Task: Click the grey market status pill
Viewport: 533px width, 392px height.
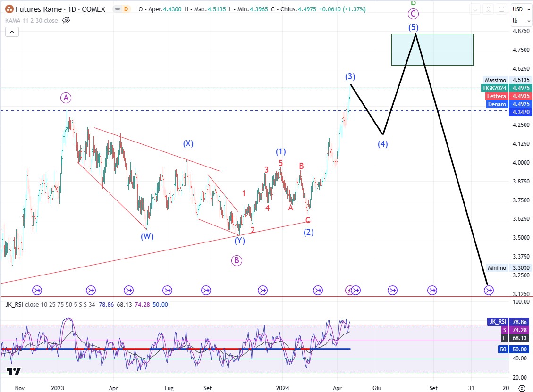Action: 118,9
